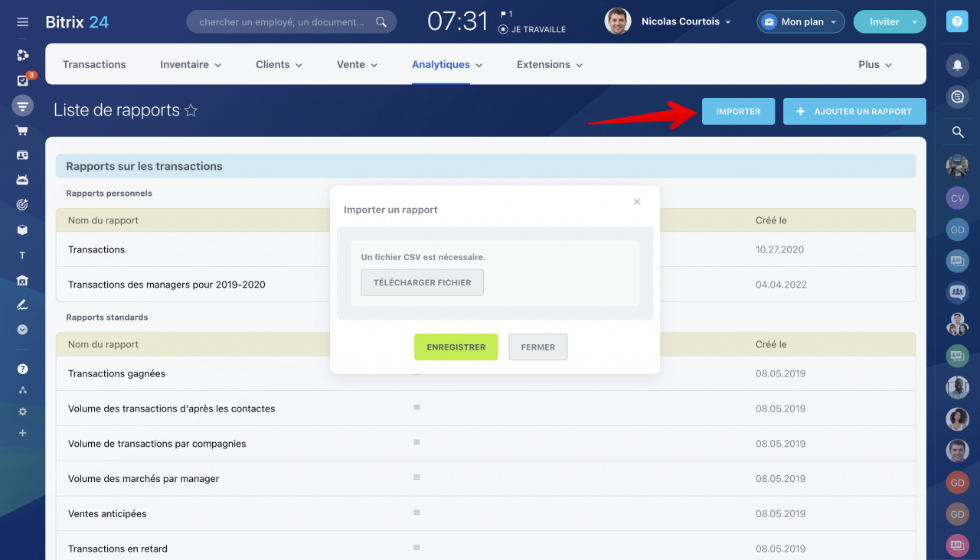Open Ventes anticipées report
The height and width of the screenshot is (560, 980).
coord(107,514)
